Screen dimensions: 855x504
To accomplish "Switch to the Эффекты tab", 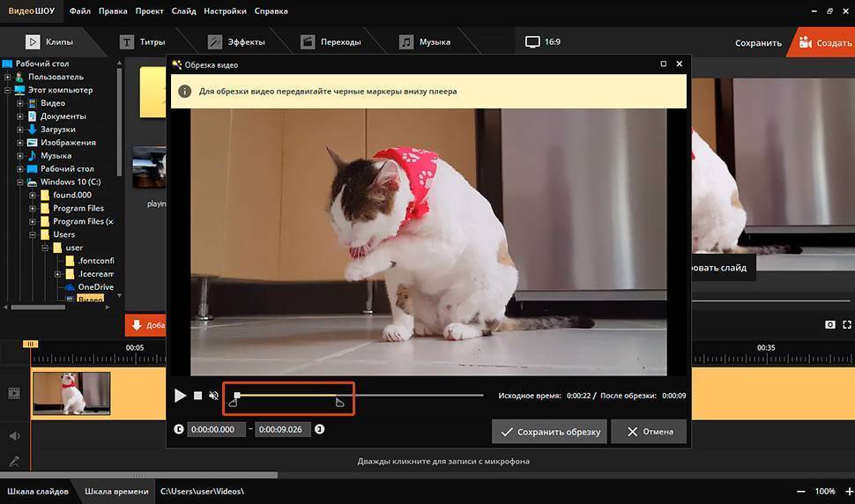I will pyautogui.click(x=236, y=41).
